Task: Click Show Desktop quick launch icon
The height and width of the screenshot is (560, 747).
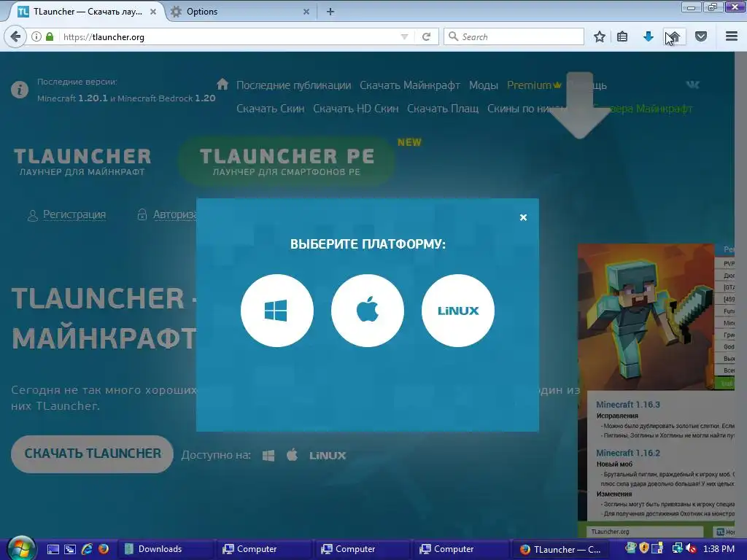Action: [53, 549]
